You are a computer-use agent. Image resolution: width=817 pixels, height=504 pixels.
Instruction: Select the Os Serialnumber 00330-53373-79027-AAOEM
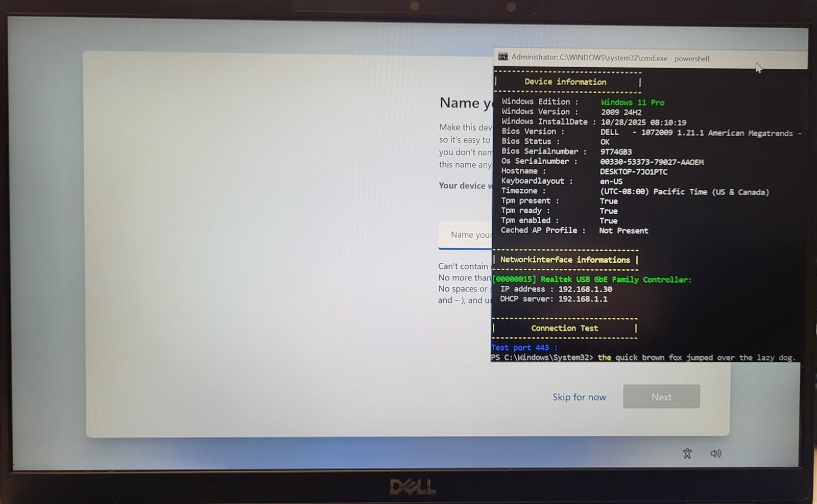(x=652, y=162)
